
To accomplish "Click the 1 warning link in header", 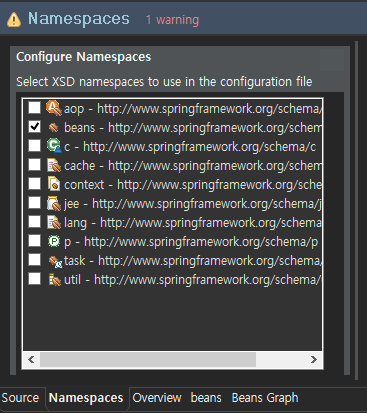I will coord(172,20).
